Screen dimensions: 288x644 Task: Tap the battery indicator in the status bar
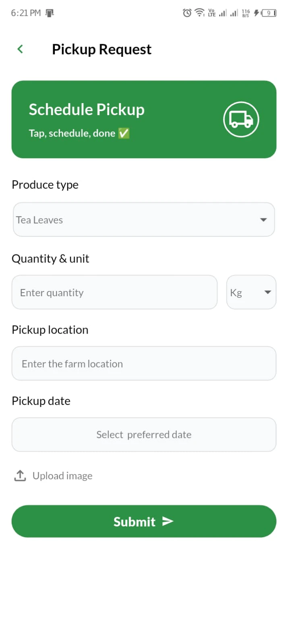point(268,12)
